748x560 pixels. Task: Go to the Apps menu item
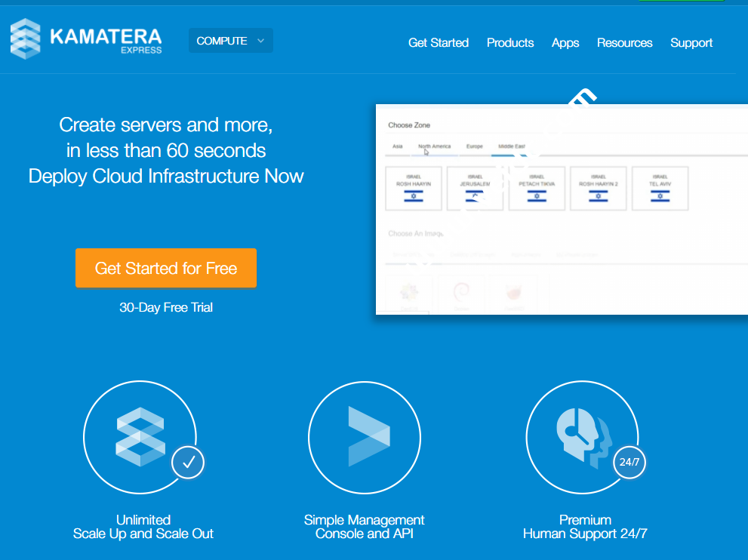(565, 43)
